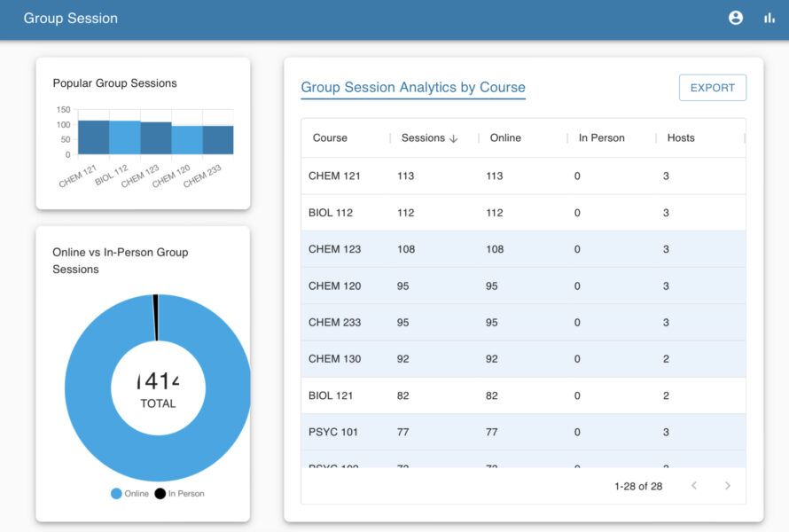This screenshot has width=789, height=532.
Task: Click Sessions value 112 for BIOL 112
Action: point(405,213)
